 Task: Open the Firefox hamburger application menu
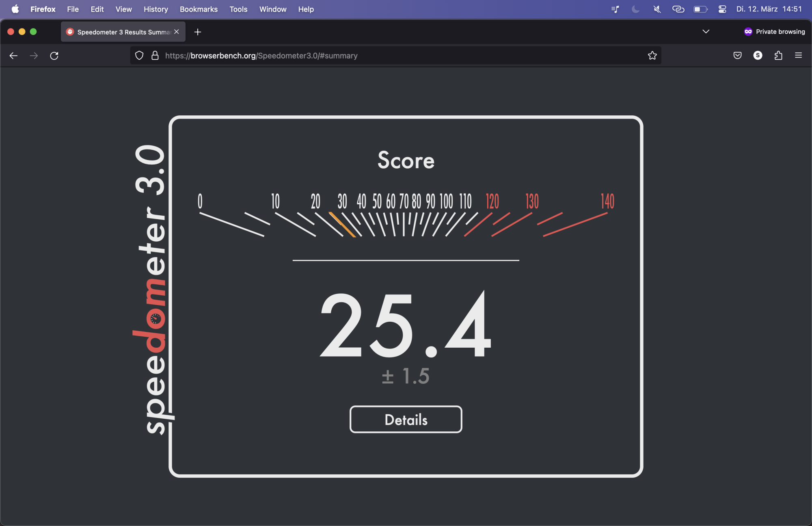[x=798, y=56]
